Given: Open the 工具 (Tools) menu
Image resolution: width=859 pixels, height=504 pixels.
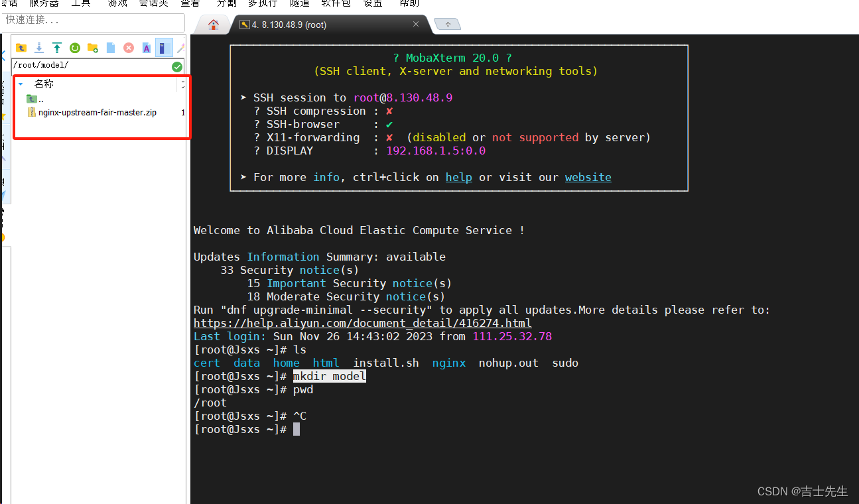Looking at the screenshot, I should (x=81, y=3).
